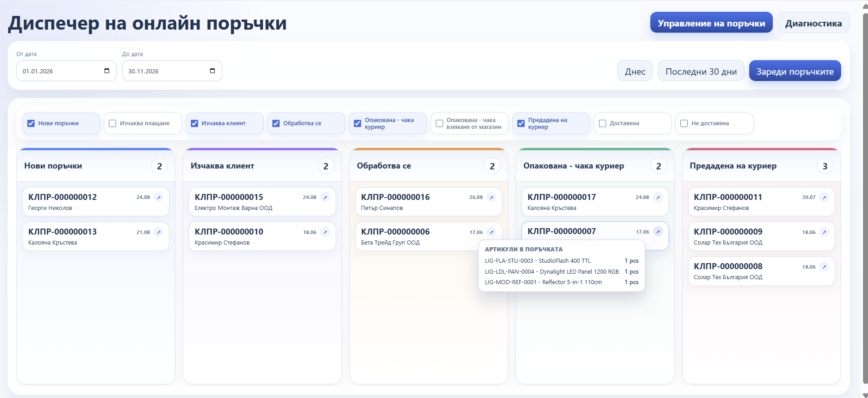Click customer name Петър Синапов

pyautogui.click(x=382, y=208)
